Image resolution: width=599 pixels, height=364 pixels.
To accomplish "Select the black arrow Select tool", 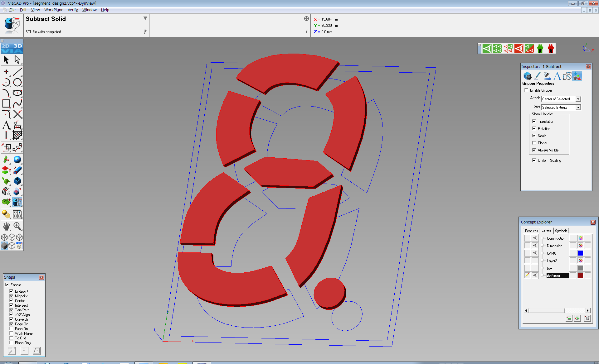I will [x=6, y=60].
